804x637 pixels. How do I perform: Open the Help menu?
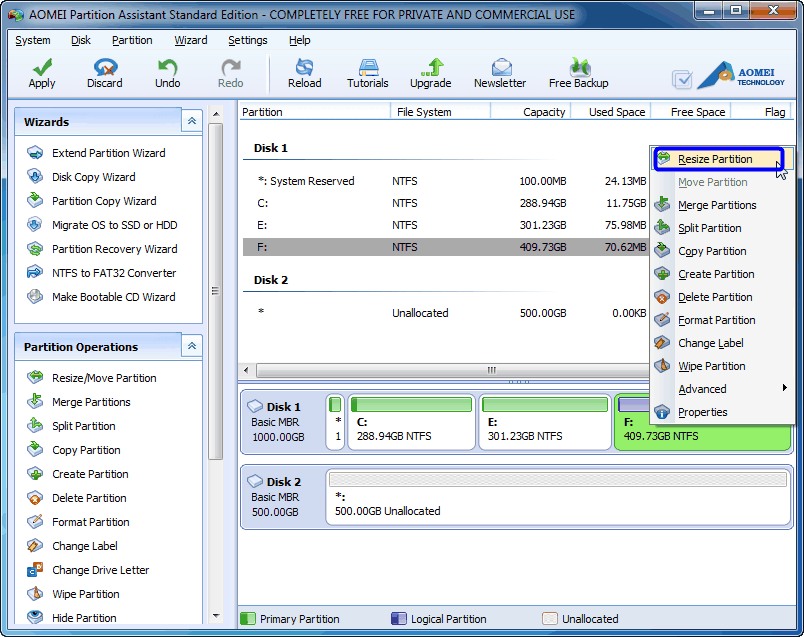[299, 40]
